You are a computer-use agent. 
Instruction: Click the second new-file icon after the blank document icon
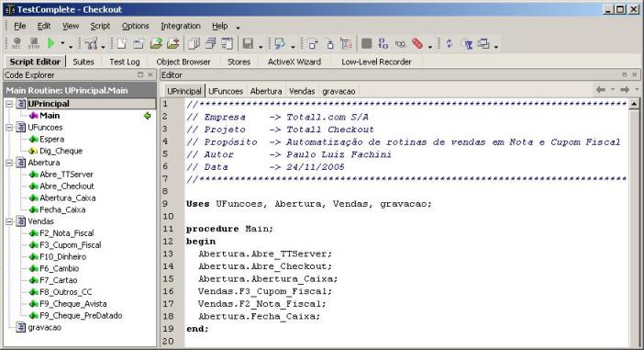(139, 43)
